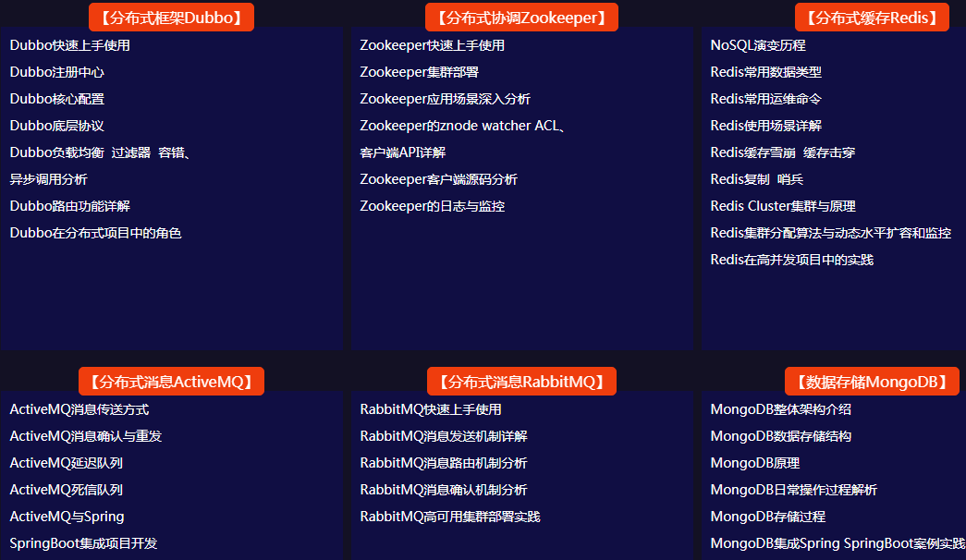Screen dimensions: 966x560
Task: Select the 【分布式协调Zookeeper】 header
Action: (x=521, y=17)
